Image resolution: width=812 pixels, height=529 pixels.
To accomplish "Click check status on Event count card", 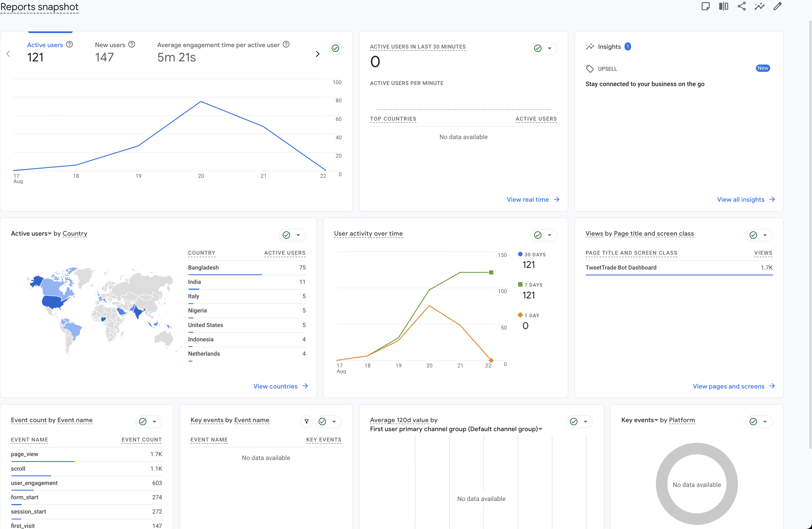I will [x=143, y=422].
